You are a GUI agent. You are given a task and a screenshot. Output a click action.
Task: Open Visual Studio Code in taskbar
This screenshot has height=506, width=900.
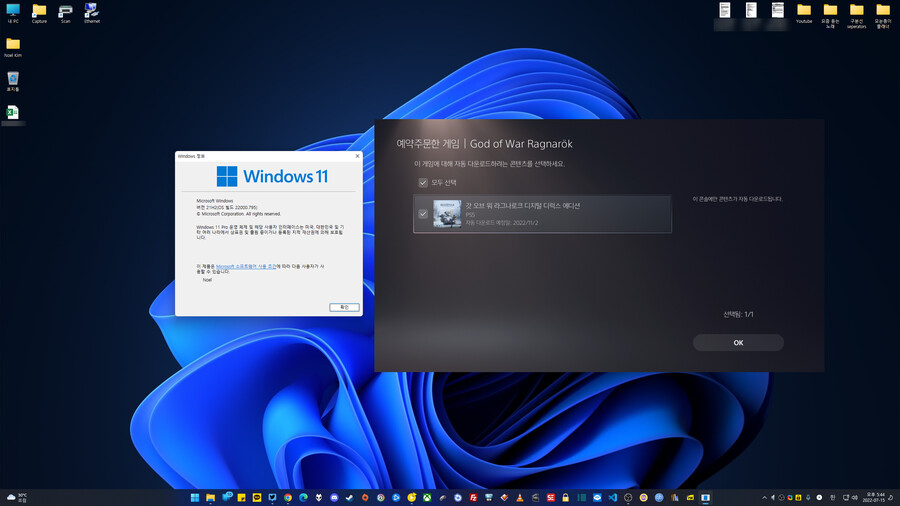(612, 497)
